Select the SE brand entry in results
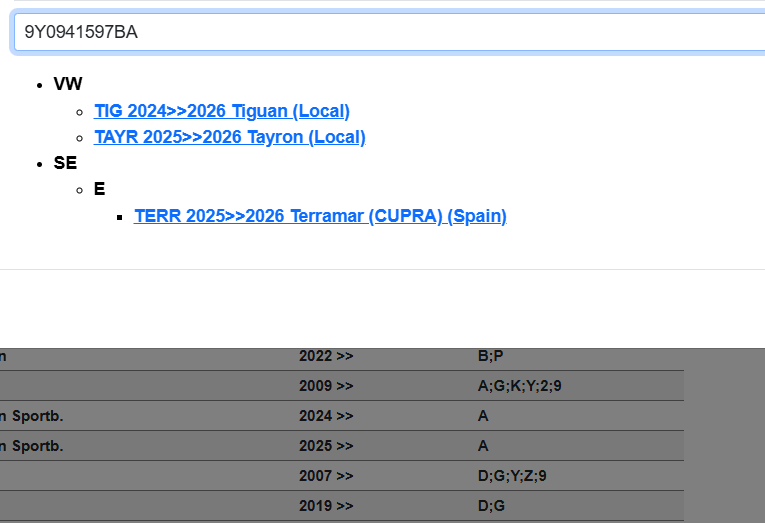This screenshot has width=765, height=523. (x=65, y=163)
